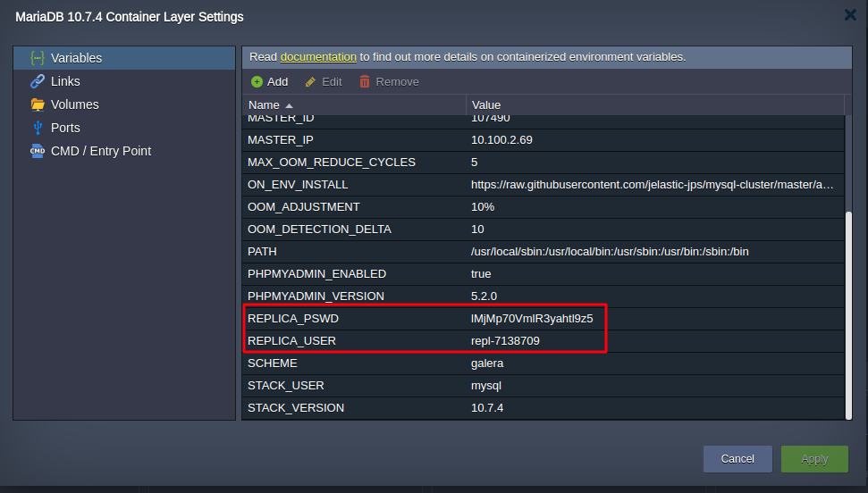Click the CMD / Entry Point icon
Screen dimensions: 868x493
tap(37, 151)
